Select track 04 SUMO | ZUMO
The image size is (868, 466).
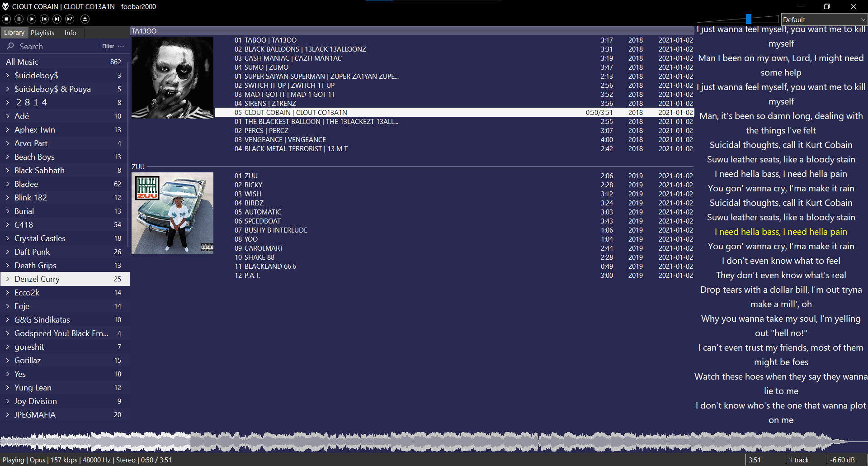[x=454, y=67]
